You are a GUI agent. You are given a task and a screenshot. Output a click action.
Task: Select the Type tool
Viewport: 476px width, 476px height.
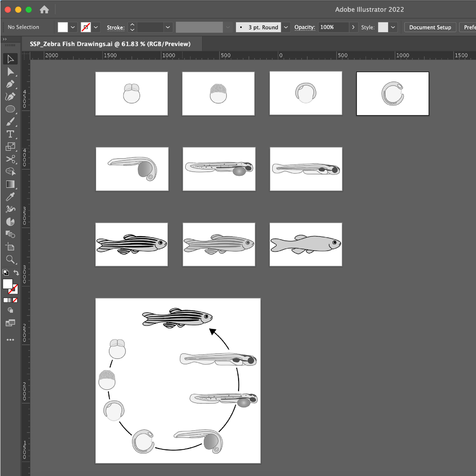click(x=10, y=134)
